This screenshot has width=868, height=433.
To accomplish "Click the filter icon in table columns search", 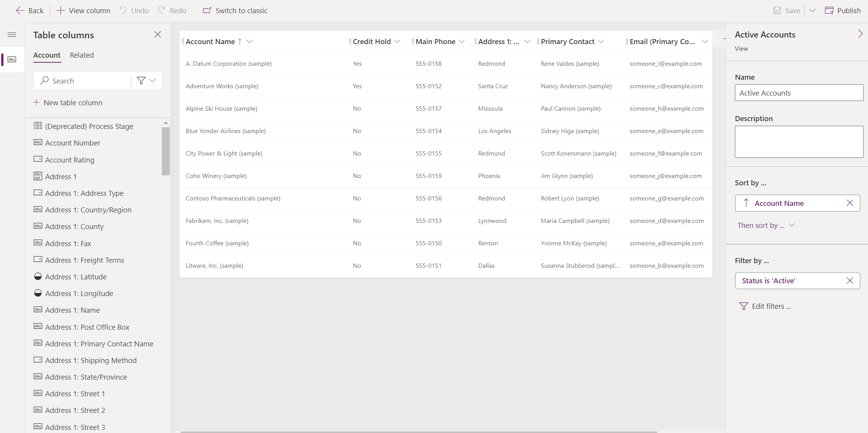I will click(141, 81).
